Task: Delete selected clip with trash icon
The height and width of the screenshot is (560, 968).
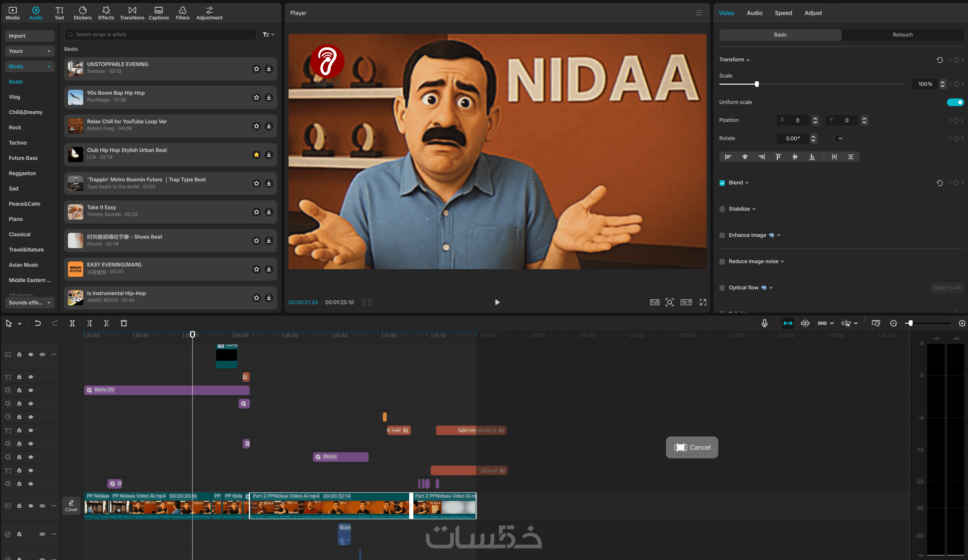Action: 124,323
